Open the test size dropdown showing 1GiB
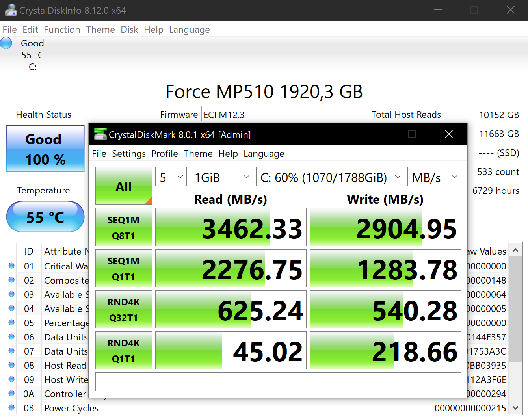Screen dimensions: 528x420 click(x=221, y=177)
